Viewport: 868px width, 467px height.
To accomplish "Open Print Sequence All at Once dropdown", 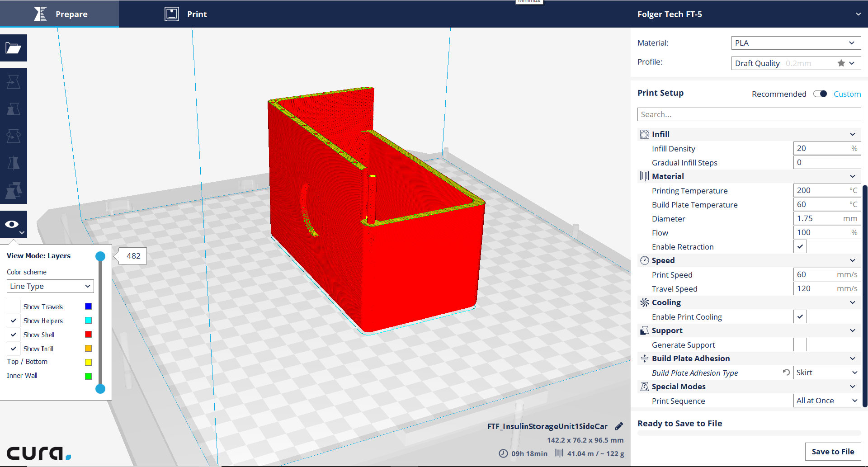I will [827, 401].
